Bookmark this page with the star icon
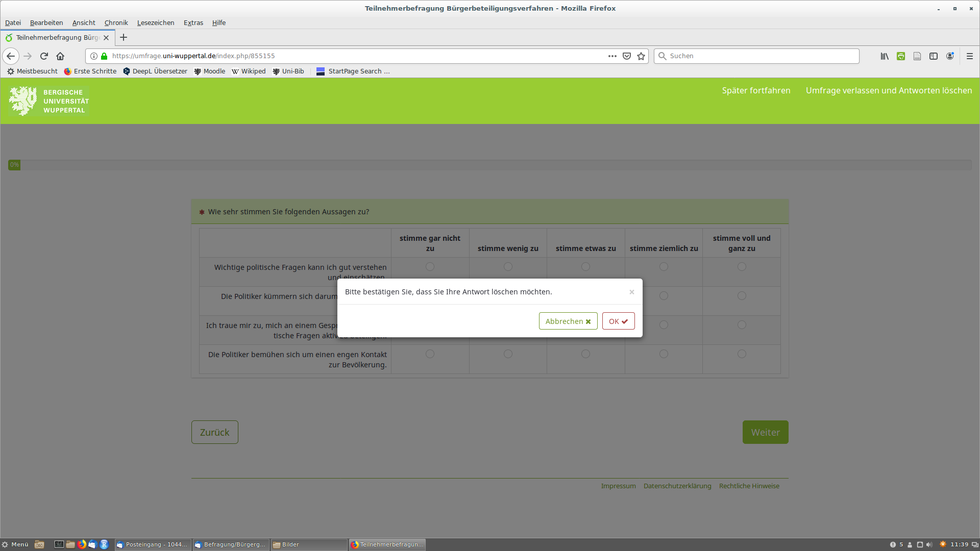This screenshot has height=551, width=980. pyautogui.click(x=641, y=56)
